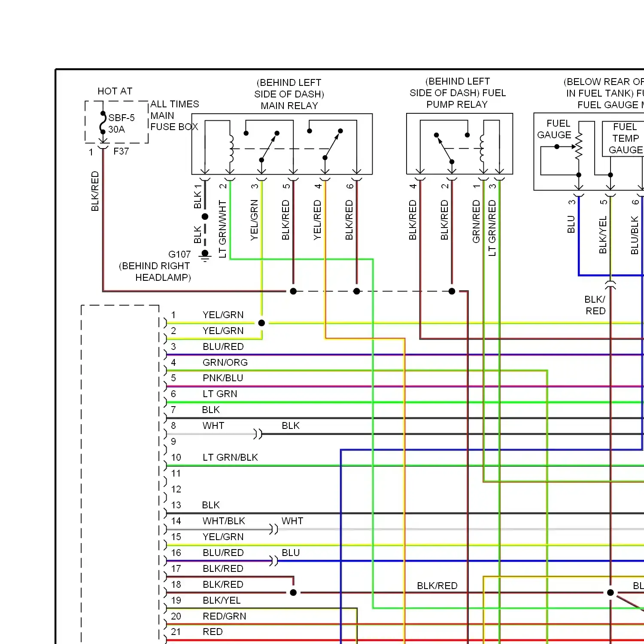Click the vertical BLK/YEL label at gauge pin 5
The image size is (644, 644).
point(603,235)
